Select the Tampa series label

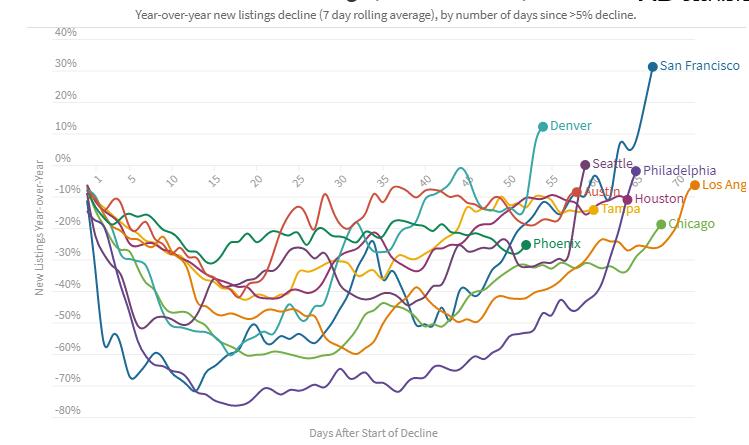620,209
